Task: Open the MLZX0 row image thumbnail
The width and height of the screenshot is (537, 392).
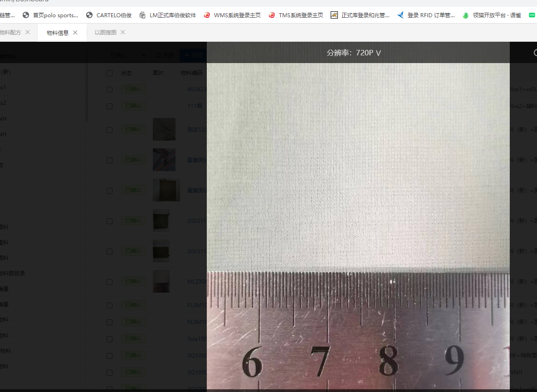Action: tap(161, 281)
